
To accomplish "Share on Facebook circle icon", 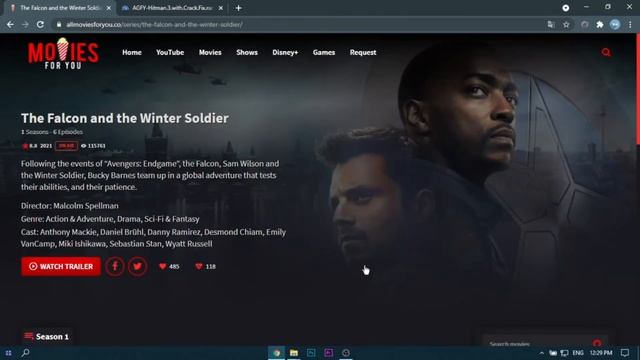I will [115, 267].
